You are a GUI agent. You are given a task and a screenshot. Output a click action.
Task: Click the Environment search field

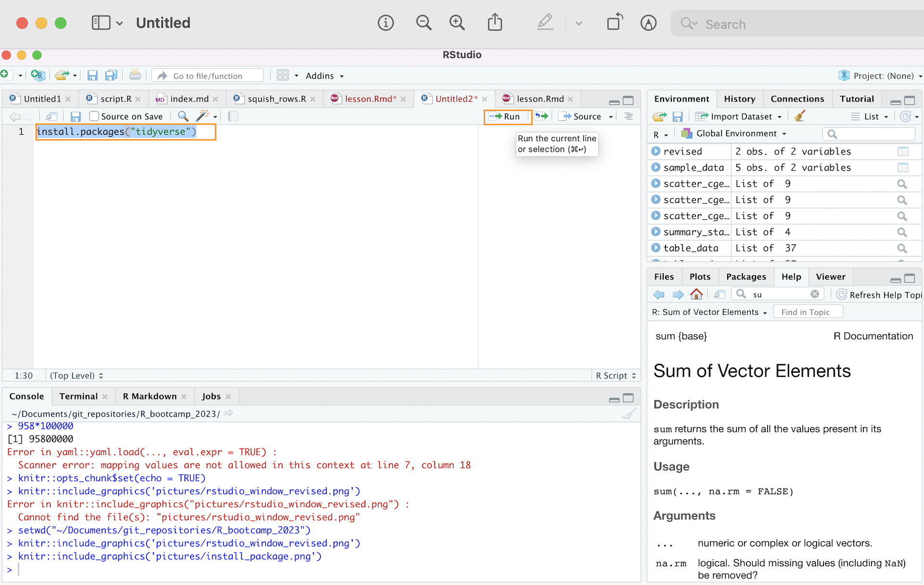(869, 134)
